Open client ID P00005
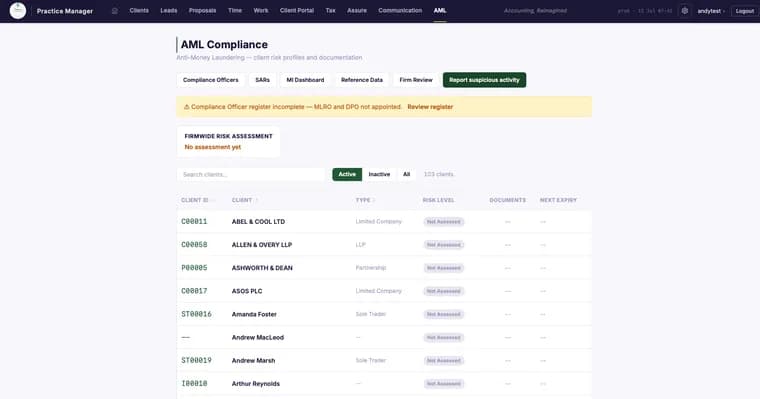Viewport: 760px width, 399px height. click(194, 268)
